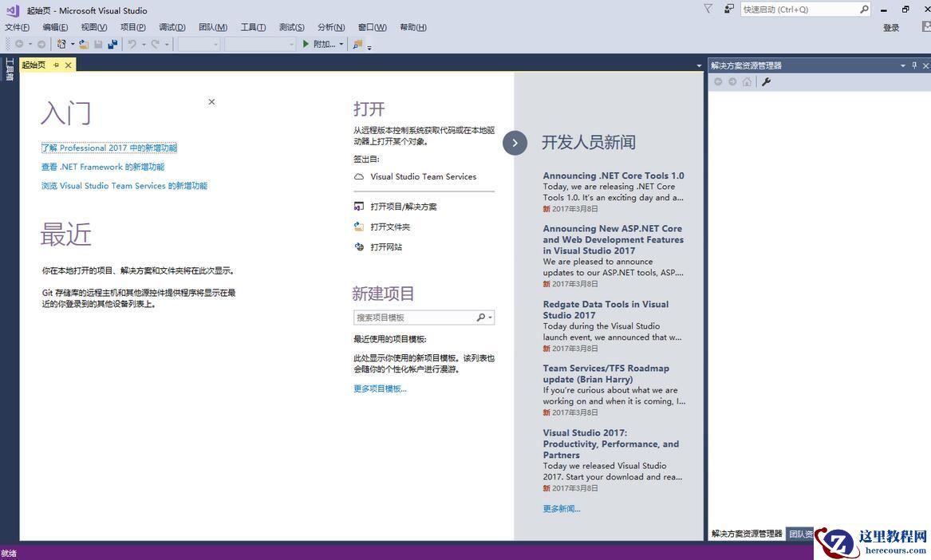Switch to the 团队资源管理器 tab
Screen dimensions: 931x560
tap(800, 534)
